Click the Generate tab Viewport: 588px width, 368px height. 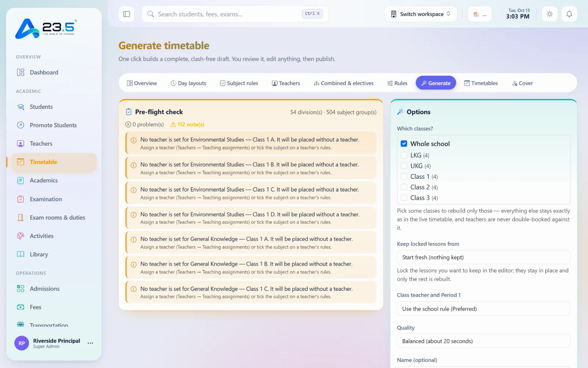[x=436, y=83]
